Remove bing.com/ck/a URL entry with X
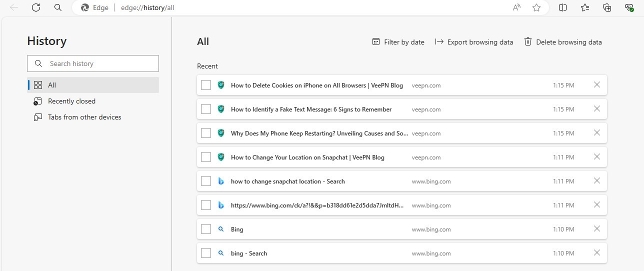This screenshot has width=644, height=271. click(x=596, y=204)
